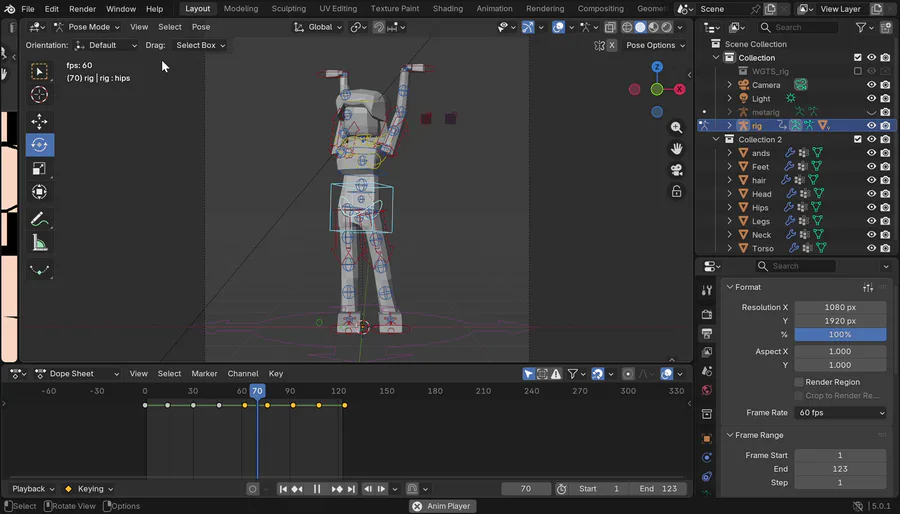Click the hand pan view icon
This screenshot has height=514, width=900.
[677, 148]
